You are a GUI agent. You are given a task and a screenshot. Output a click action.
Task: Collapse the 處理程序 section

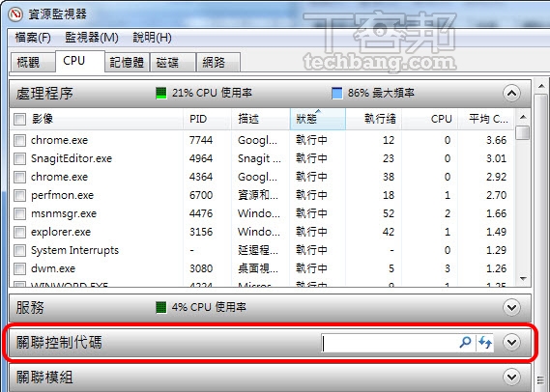tap(511, 94)
